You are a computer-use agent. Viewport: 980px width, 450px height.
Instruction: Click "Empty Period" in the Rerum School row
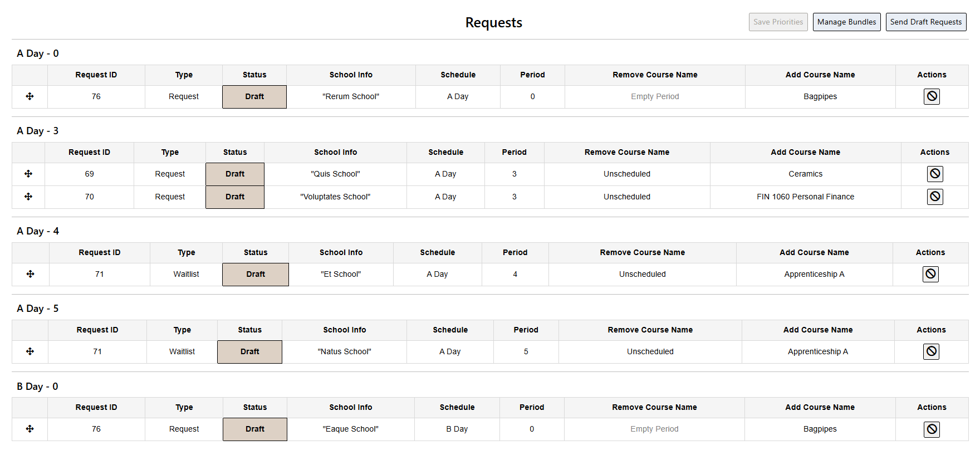(x=655, y=96)
